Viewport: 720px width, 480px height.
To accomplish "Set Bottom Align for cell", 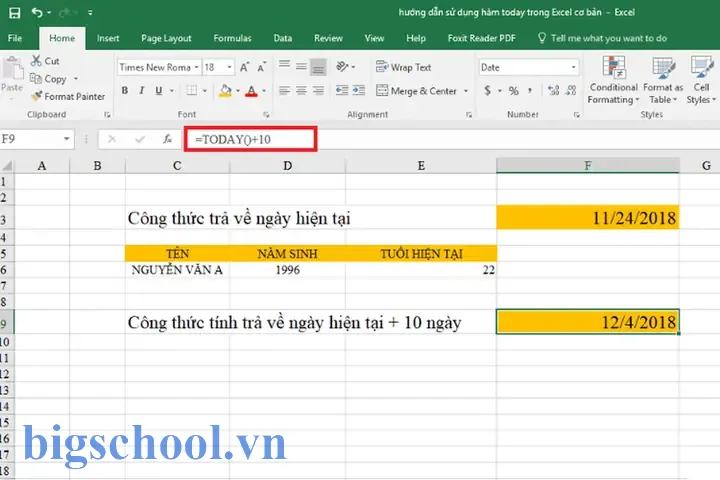I will [318, 67].
